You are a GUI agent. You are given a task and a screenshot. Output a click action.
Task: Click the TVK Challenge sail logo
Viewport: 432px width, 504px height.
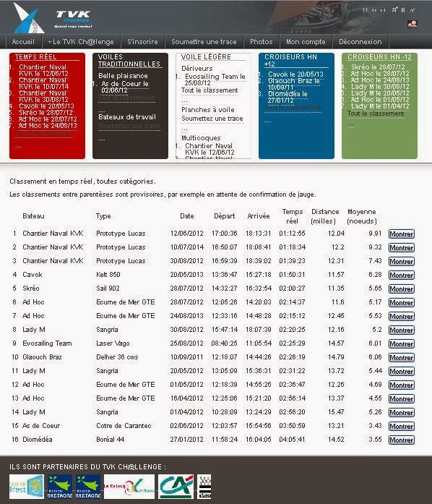click(x=28, y=17)
